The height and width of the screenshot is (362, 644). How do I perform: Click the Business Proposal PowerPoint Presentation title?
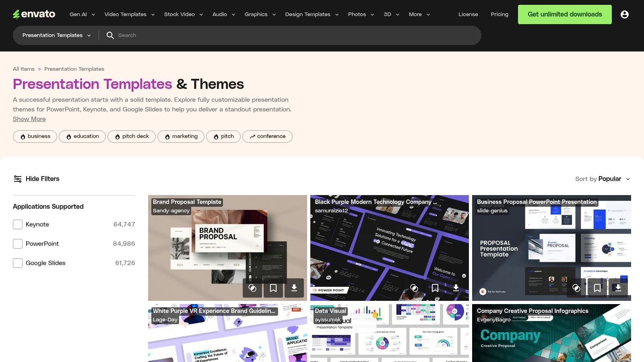[537, 202]
